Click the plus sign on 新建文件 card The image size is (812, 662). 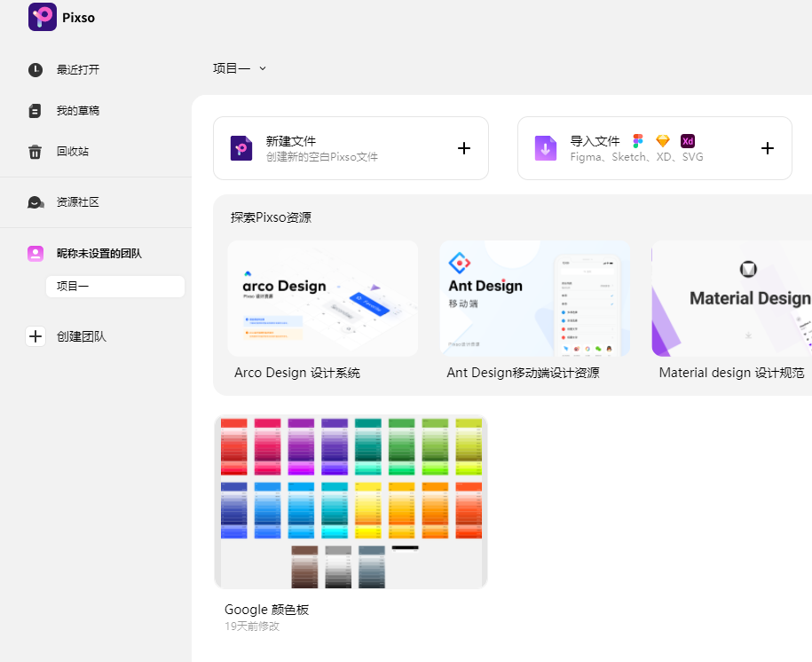(464, 148)
